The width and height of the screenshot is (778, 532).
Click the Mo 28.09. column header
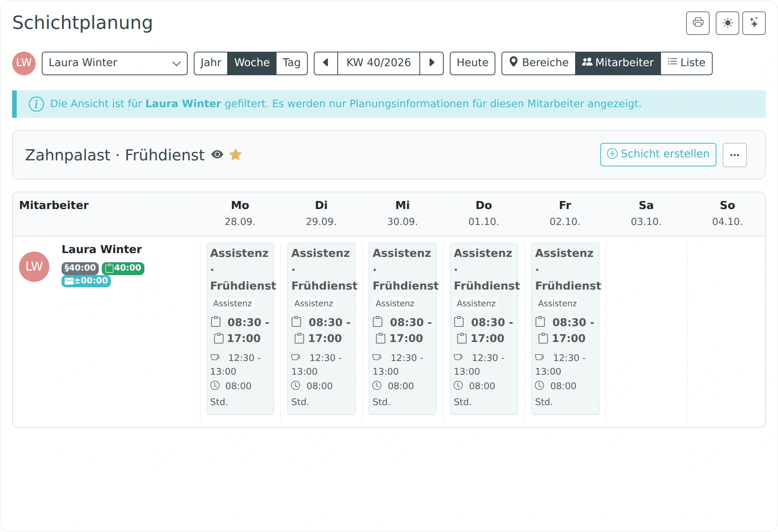[240, 213]
